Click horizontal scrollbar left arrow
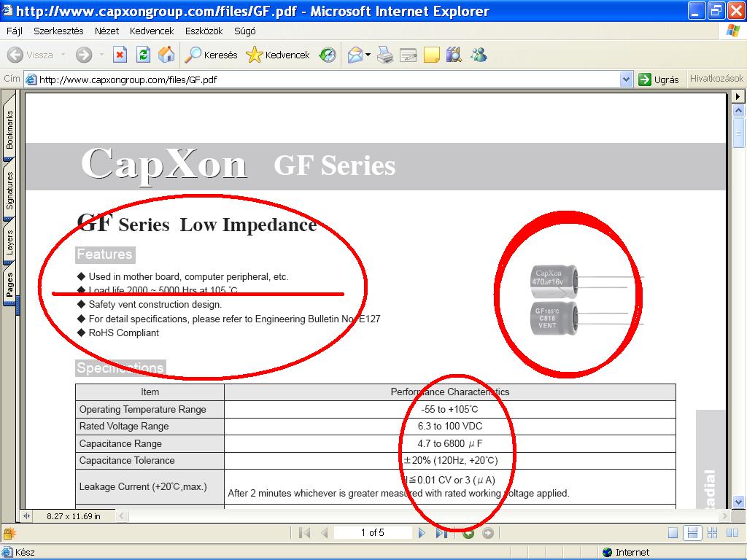The width and height of the screenshot is (747, 560). [122, 516]
